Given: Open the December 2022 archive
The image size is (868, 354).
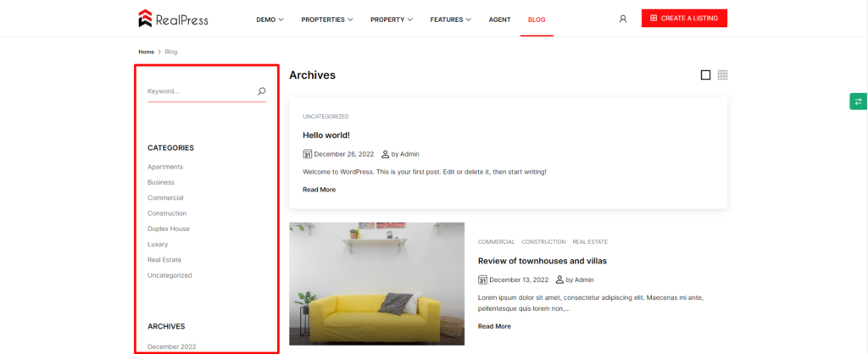Looking at the screenshot, I should pos(171,347).
